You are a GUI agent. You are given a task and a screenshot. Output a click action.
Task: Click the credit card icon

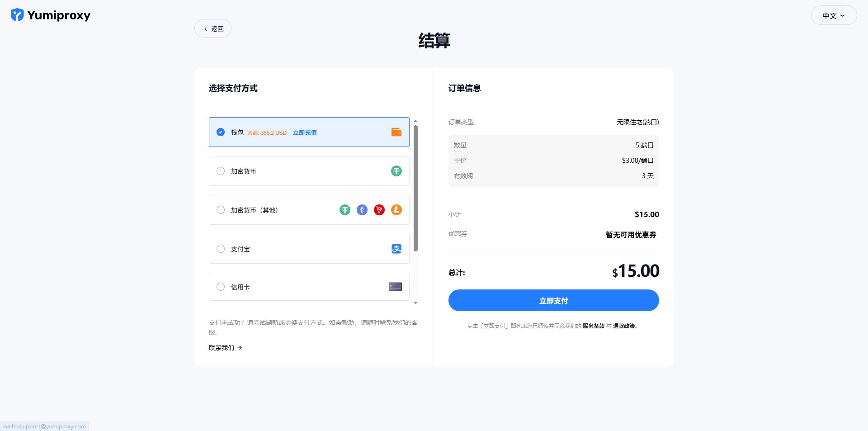pyautogui.click(x=396, y=287)
